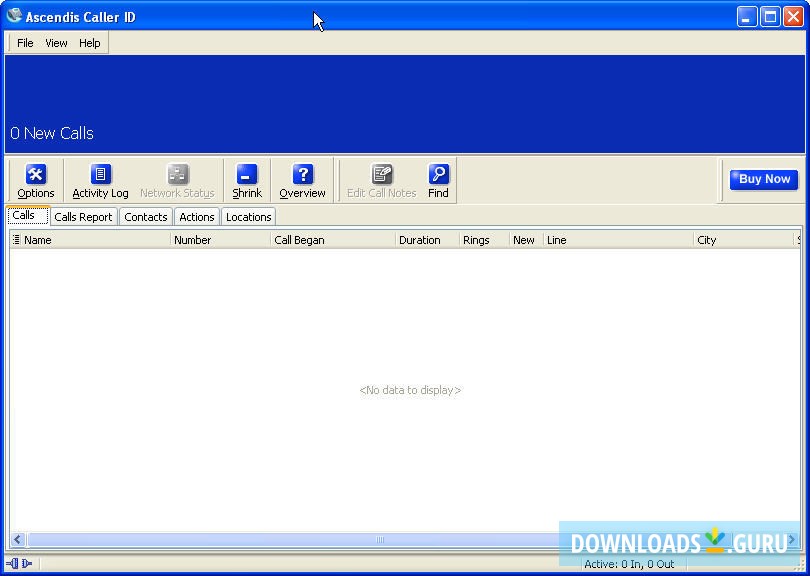Sort by the Rings column header
The image size is (810, 576).
(x=485, y=240)
